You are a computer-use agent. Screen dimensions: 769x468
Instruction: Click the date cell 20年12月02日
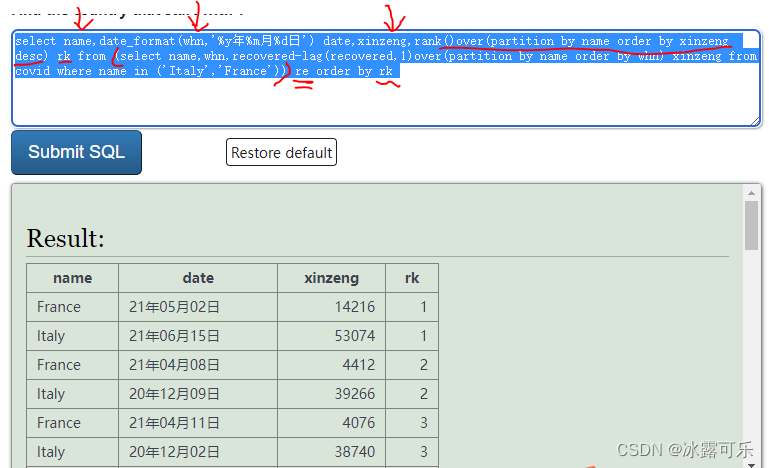(198, 452)
